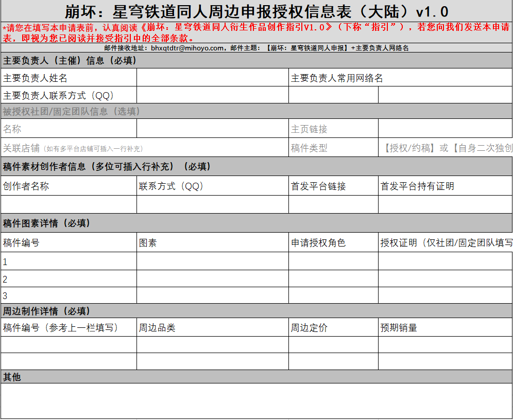This screenshot has height=420, width=513.
Task: Click the row number '3' cell
Action: tap(69, 295)
